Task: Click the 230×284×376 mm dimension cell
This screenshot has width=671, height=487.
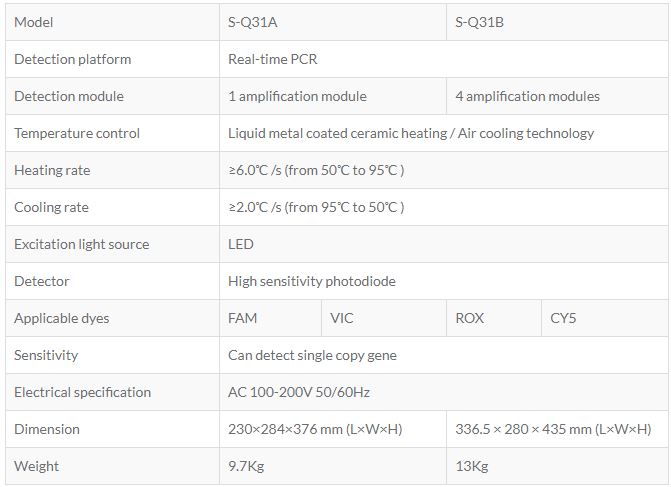Action: click(315, 429)
